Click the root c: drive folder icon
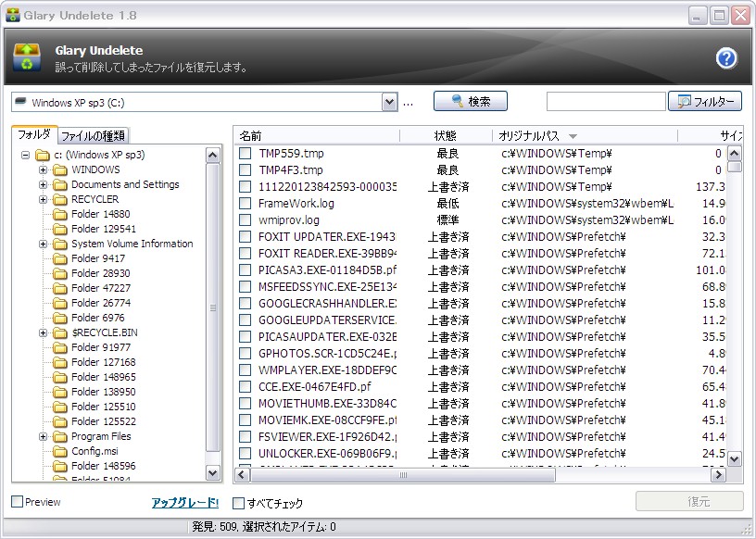This screenshot has width=756, height=539. (43, 156)
